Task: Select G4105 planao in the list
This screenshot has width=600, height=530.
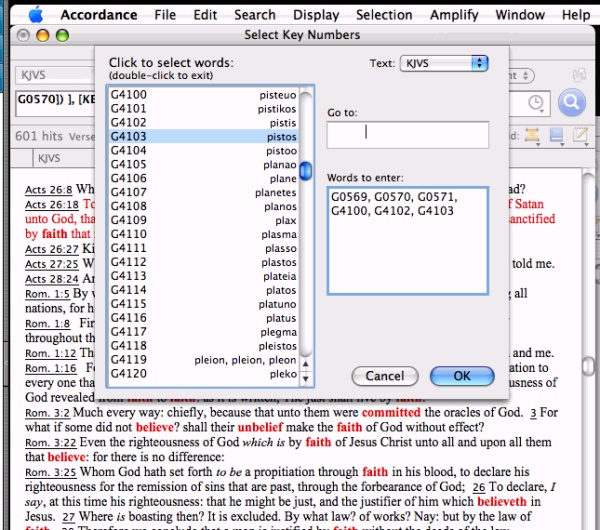Action: pos(203,164)
